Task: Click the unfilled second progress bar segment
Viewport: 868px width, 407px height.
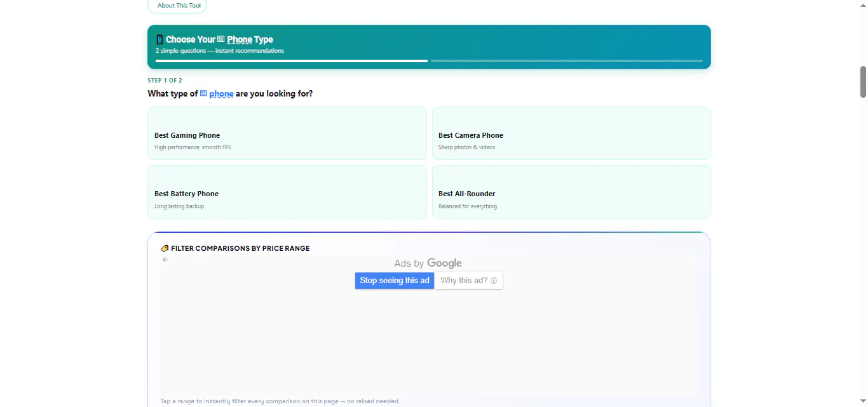Action: pyautogui.click(x=567, y=61)
